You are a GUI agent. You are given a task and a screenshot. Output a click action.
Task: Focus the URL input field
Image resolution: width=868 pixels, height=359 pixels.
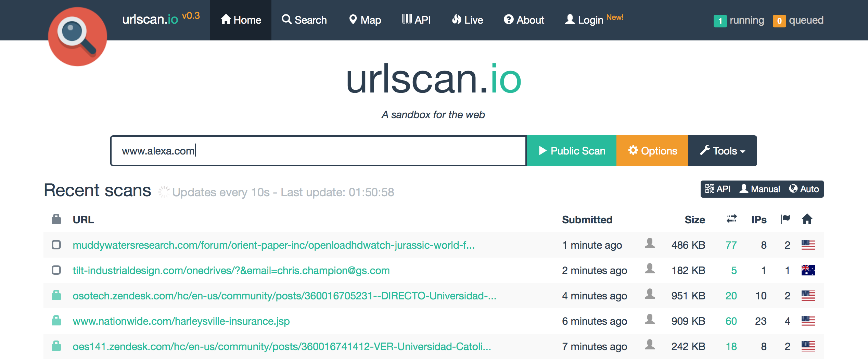(x=318, y=151)
